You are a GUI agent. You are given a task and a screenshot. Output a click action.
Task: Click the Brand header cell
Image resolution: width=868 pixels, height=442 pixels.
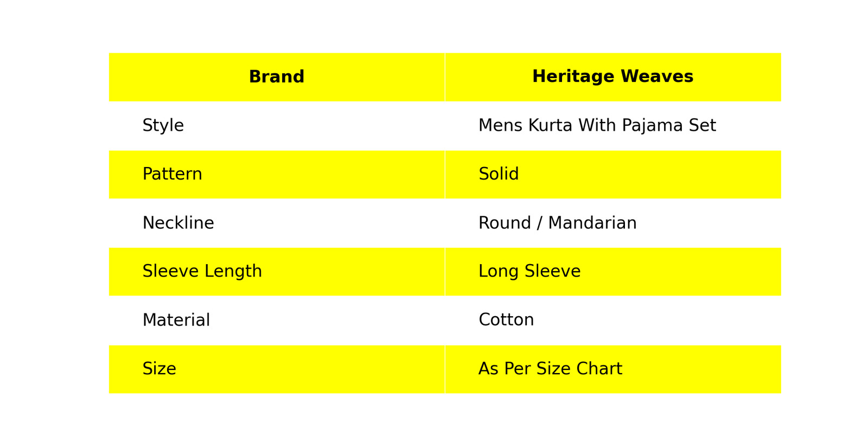[276, 77]
